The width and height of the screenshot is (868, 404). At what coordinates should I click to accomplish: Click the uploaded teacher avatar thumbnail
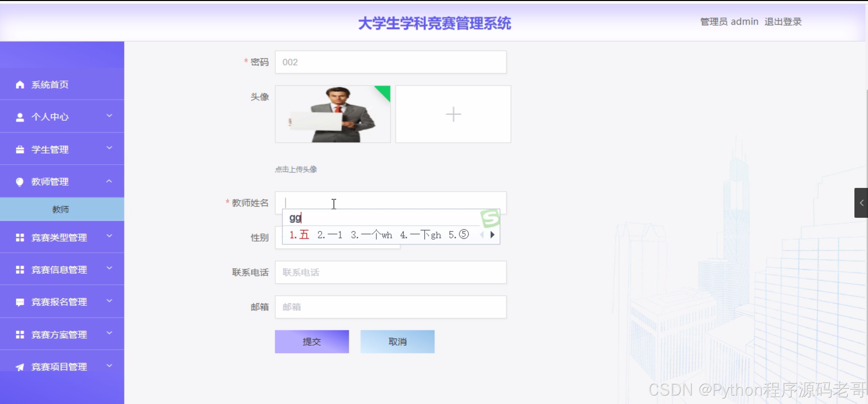[x=332, y=114]
